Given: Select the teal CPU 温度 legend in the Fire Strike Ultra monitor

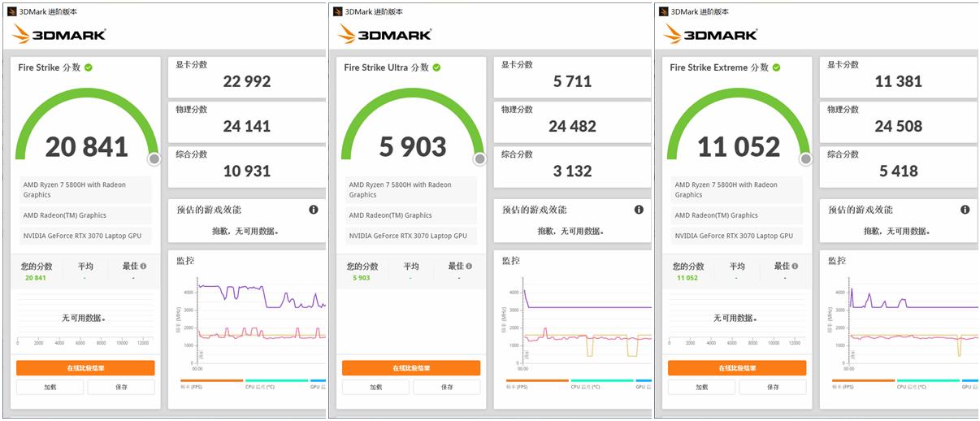Looking at the screenshot, I should 602,383.
